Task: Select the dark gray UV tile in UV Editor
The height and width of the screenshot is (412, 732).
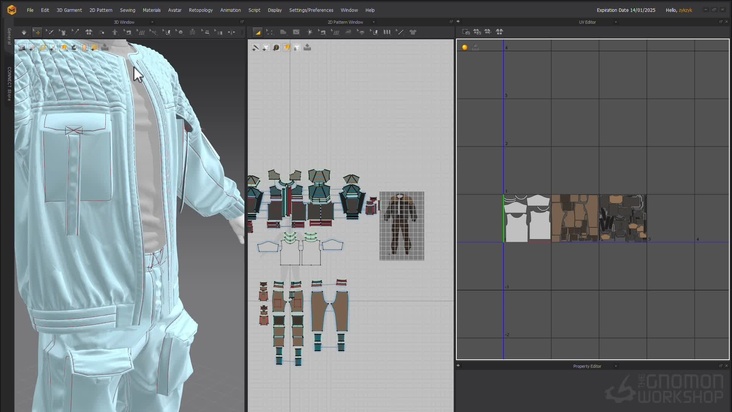Action: [x=623, y=218]
